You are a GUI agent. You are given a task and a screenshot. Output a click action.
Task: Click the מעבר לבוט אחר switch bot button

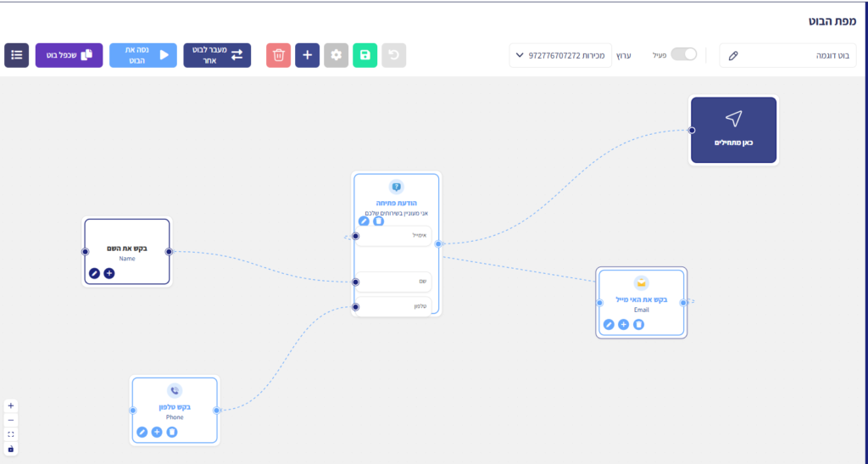217,55
